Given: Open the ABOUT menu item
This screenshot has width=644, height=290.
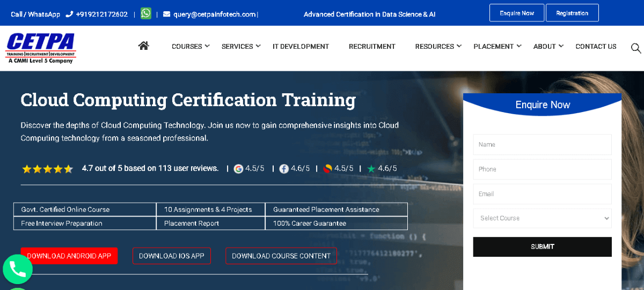Looking at the screenshot, I should [544, 47].
